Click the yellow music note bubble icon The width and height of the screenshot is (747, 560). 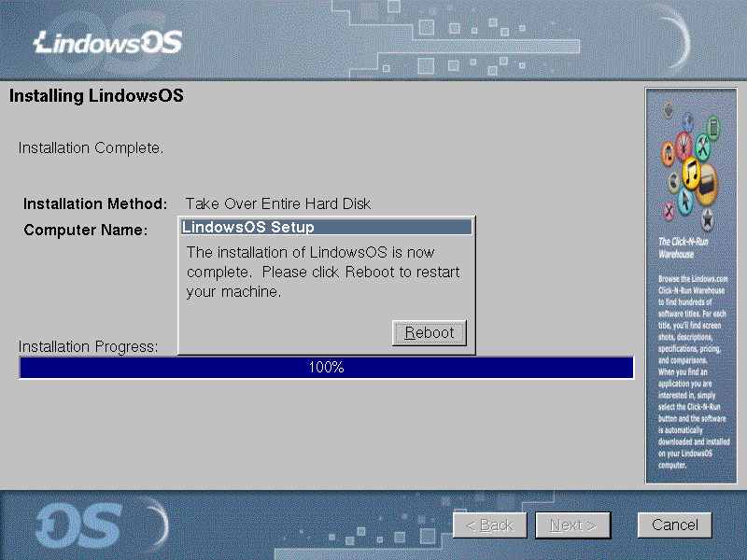[x=691, y=173]
